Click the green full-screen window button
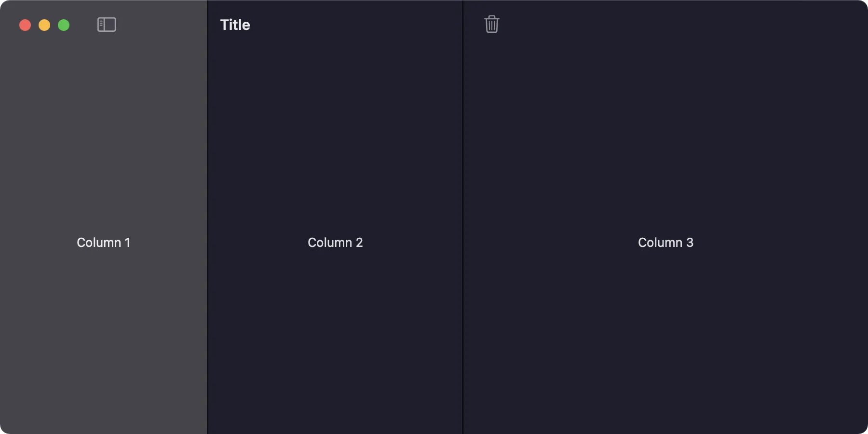 [64, 25]
